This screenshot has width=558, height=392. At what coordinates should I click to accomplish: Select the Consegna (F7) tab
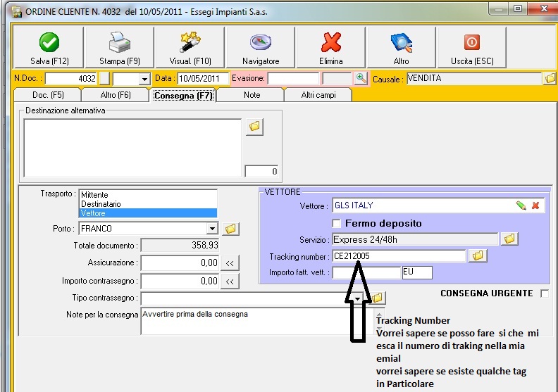183,96
